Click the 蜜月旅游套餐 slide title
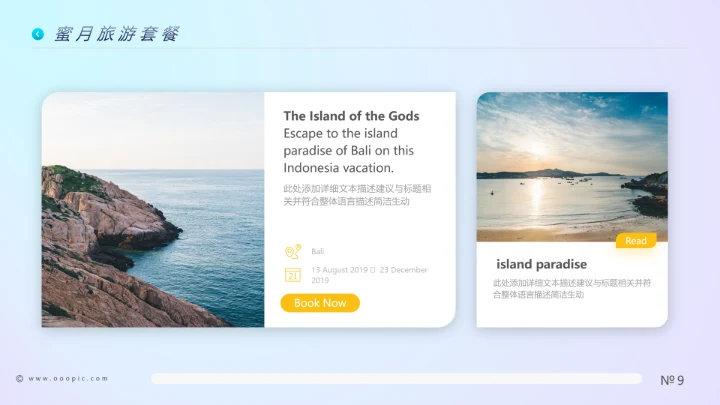 [x=117, y=34]
